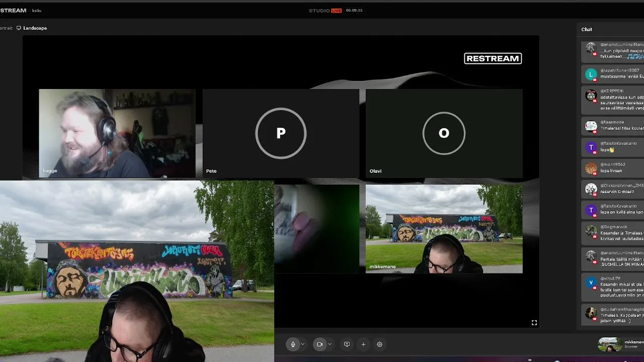The width and height of the screenshot is (644, 362).
Task: Click @Gogmarock's avatar in chat
Action: 591,231
